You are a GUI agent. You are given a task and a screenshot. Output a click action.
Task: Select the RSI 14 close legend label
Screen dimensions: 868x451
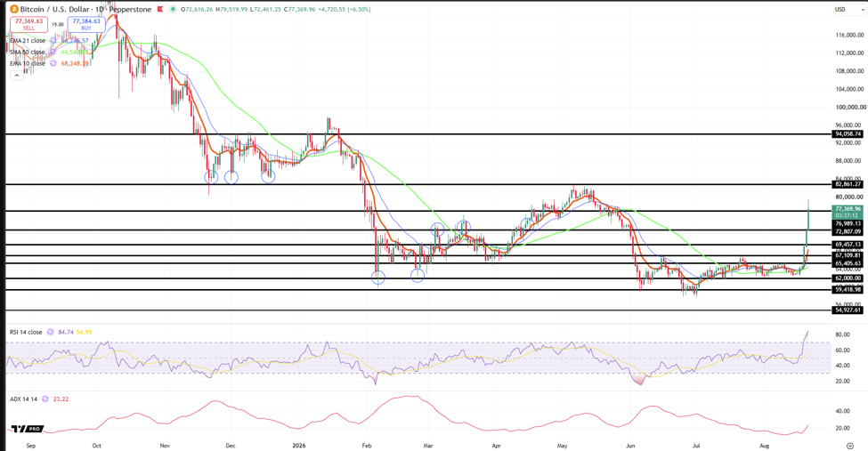26,332
